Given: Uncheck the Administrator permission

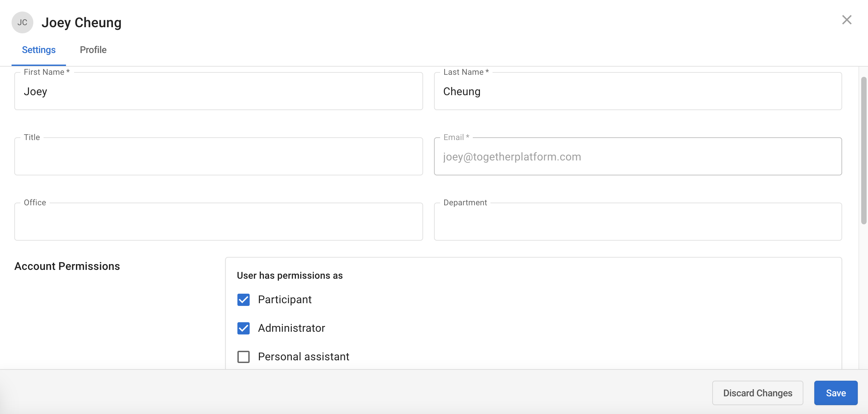Looking at the screenshot, I should pos(244,328).
